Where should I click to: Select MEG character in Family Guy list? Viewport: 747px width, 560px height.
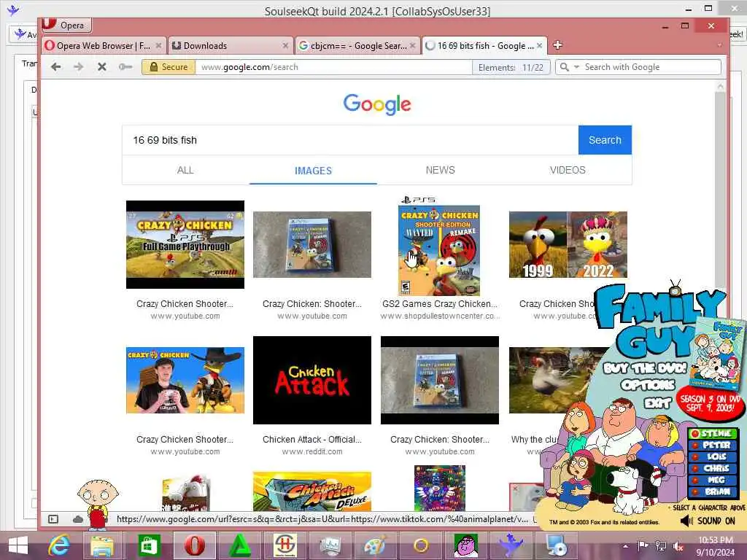tap(713, 480)
